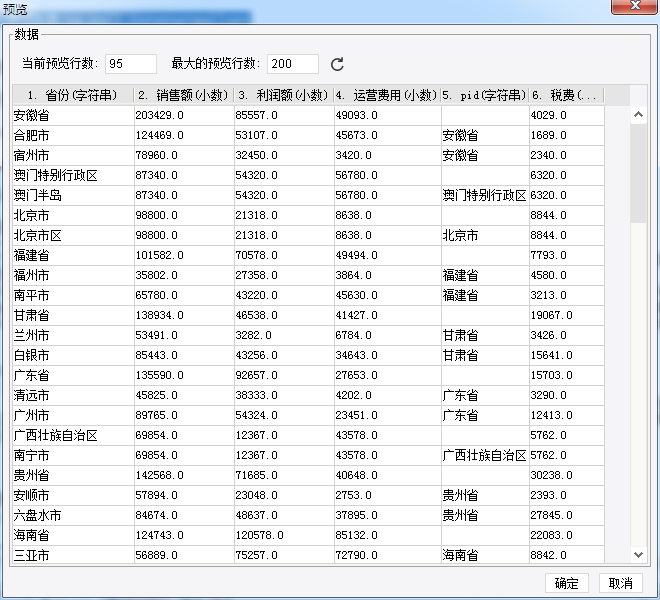Screen dimensions: 660x600
Task: Click tax value 22083.0
Action: click(x=567, y=535)
